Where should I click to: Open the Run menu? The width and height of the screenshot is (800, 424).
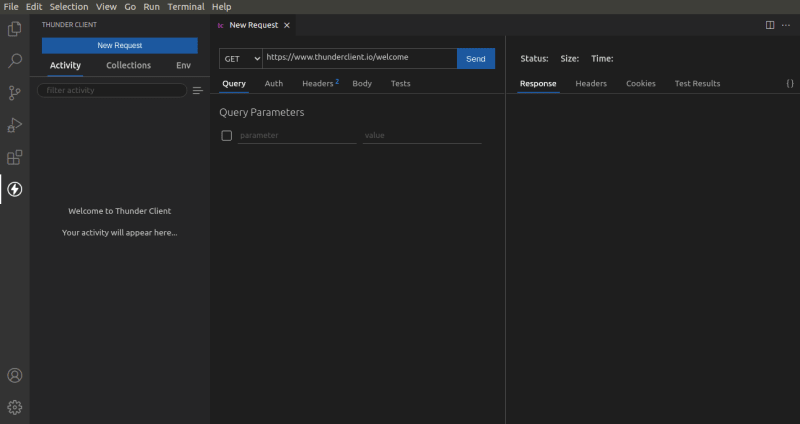(152, 7)
